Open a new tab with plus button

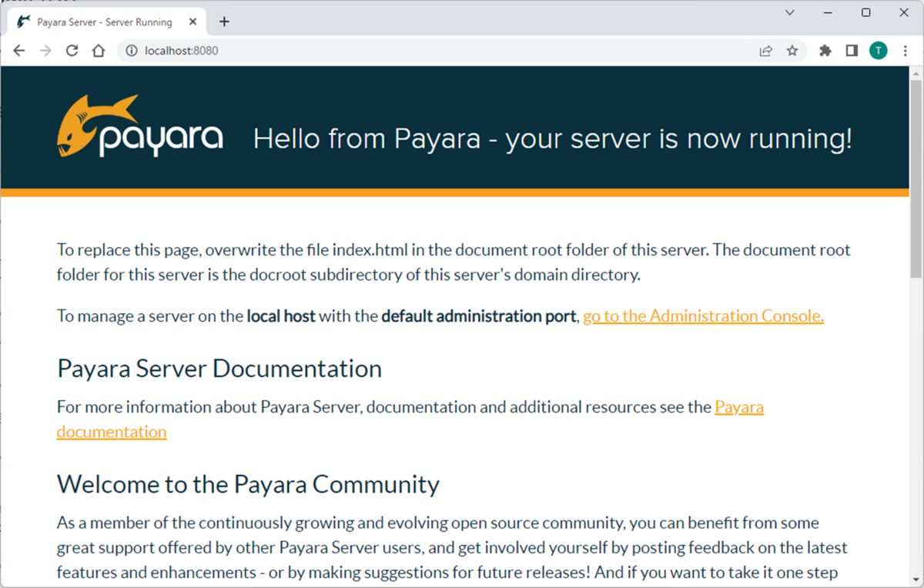click(224, 22)
